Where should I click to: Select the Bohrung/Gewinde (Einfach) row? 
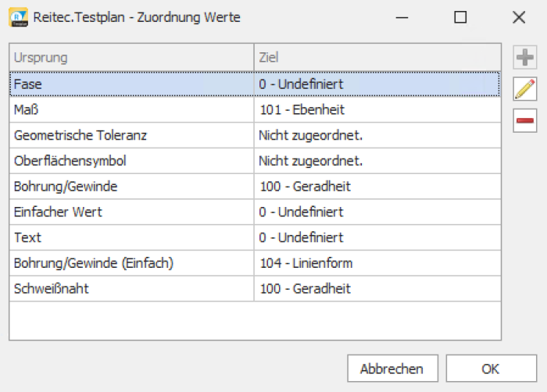click(x=130, y=263)
